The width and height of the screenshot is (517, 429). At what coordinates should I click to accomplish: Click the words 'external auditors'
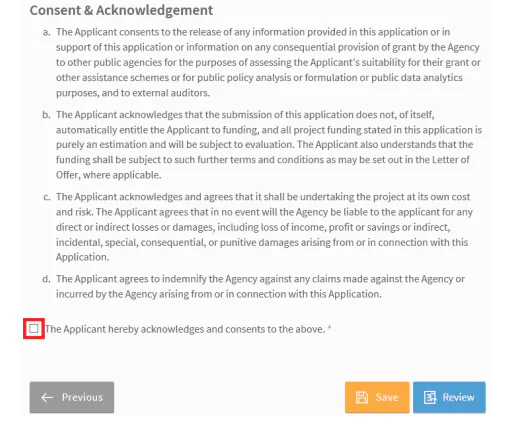click(171, 93)
